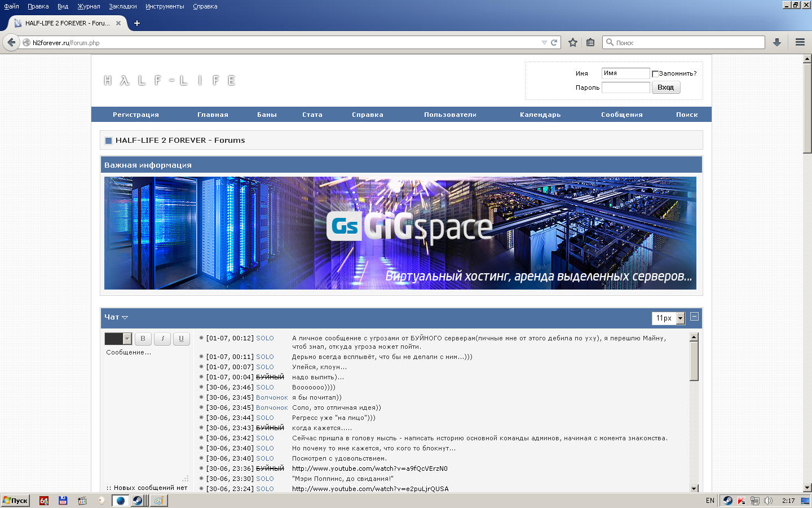Click the page scrollbar up arrow
Image resolution: width=812 pixels, height=508 pixels.
pyautogui.click(x=807, y=59)
